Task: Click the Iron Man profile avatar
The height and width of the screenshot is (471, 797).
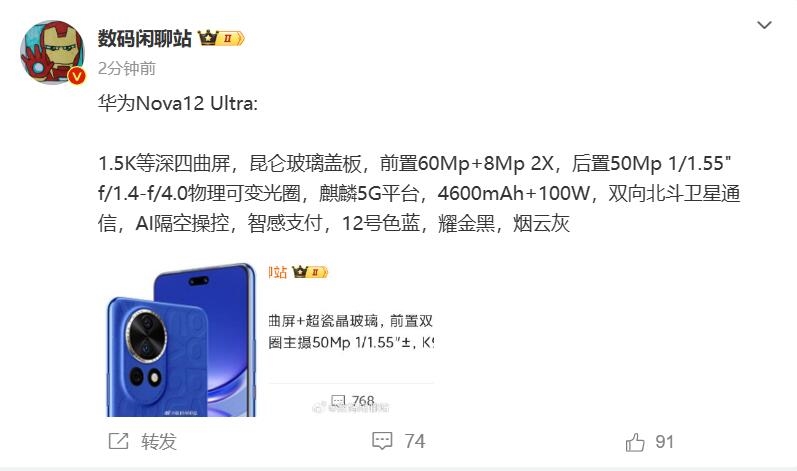Action: tap(52, 52)
